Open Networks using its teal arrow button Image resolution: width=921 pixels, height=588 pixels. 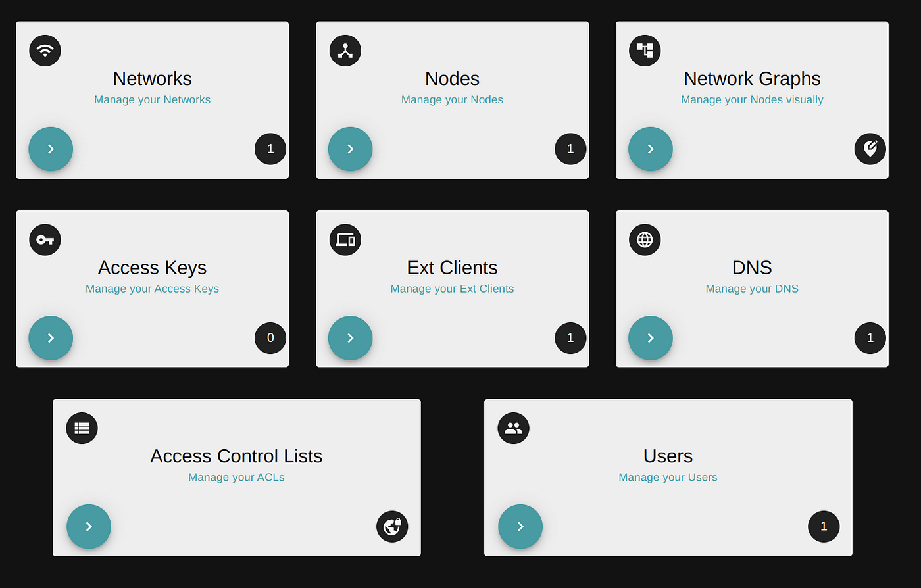pyautogui.click(x=51, y=149)
